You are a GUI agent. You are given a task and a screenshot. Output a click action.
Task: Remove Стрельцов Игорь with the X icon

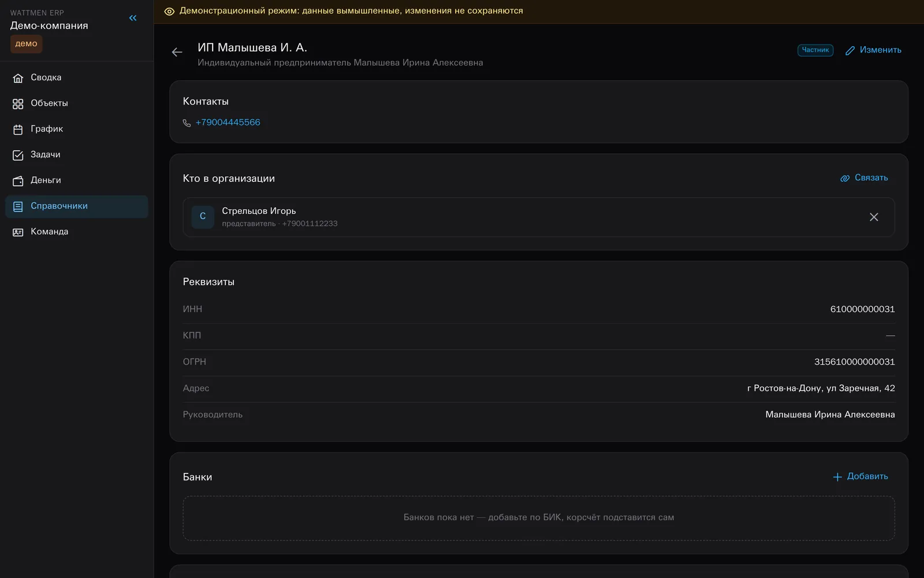pyautogui.click(x=874, y=217)
